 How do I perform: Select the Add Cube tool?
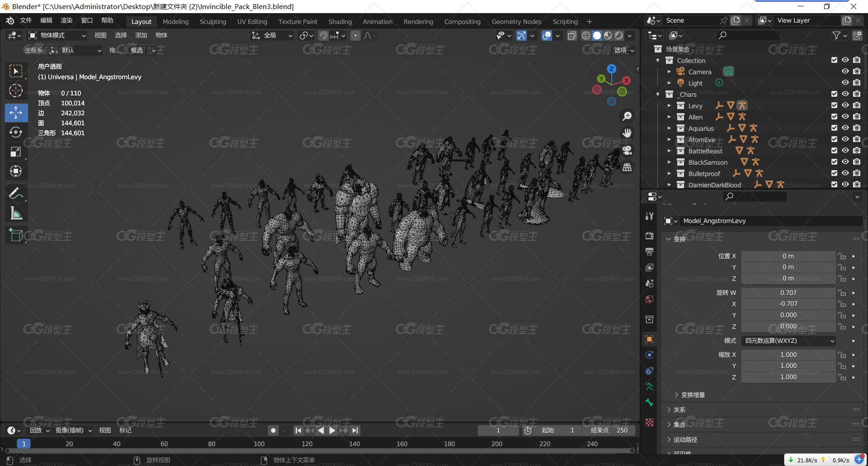click(16, 235)
